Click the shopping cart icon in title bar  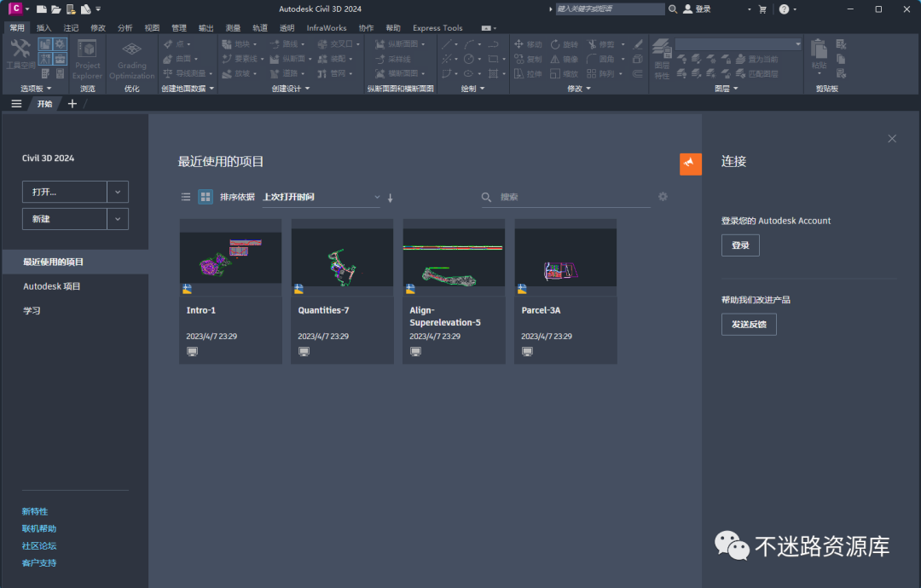pos(762,9)
